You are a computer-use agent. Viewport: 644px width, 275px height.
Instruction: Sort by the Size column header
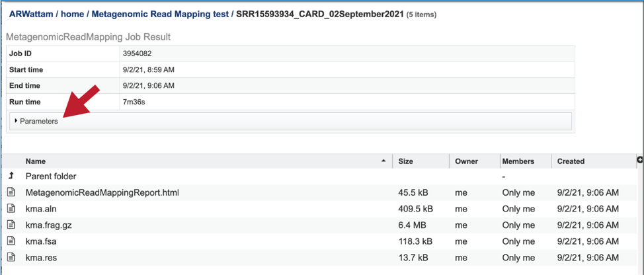click(406, 161)
